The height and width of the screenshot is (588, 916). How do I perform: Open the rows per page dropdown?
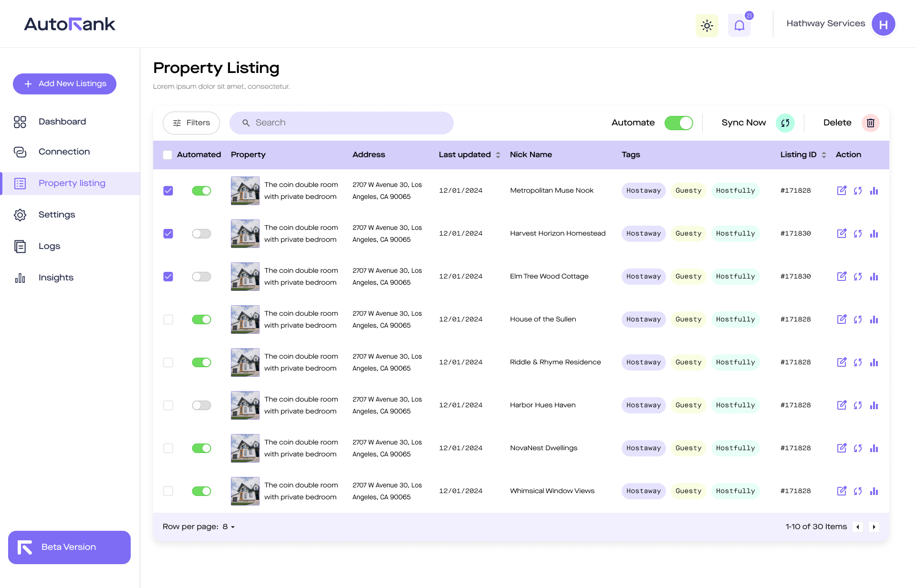click(229, 527)
